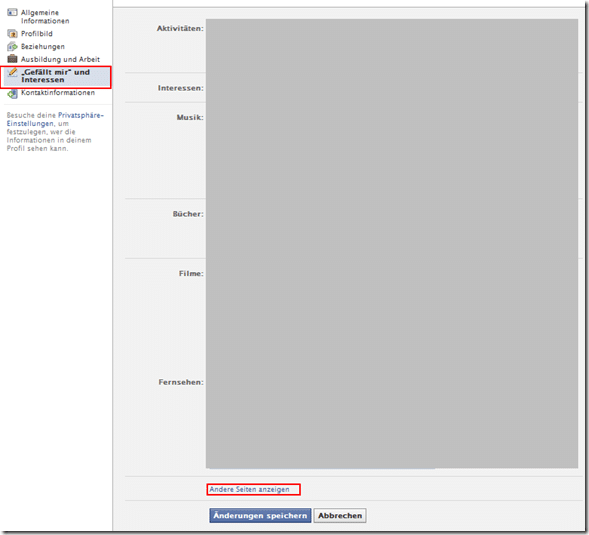Click the Aktivitäten field label

tap(180, 29)
